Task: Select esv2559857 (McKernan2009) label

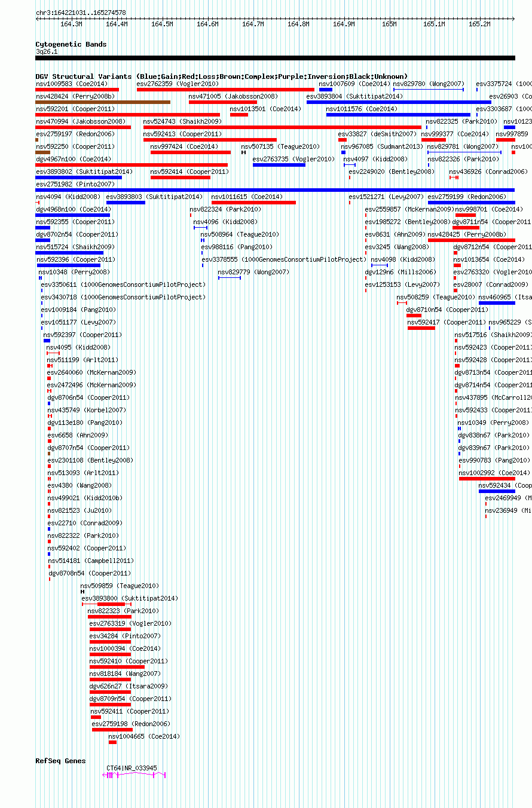Action: pyautogui.click(x=409, y=209)
